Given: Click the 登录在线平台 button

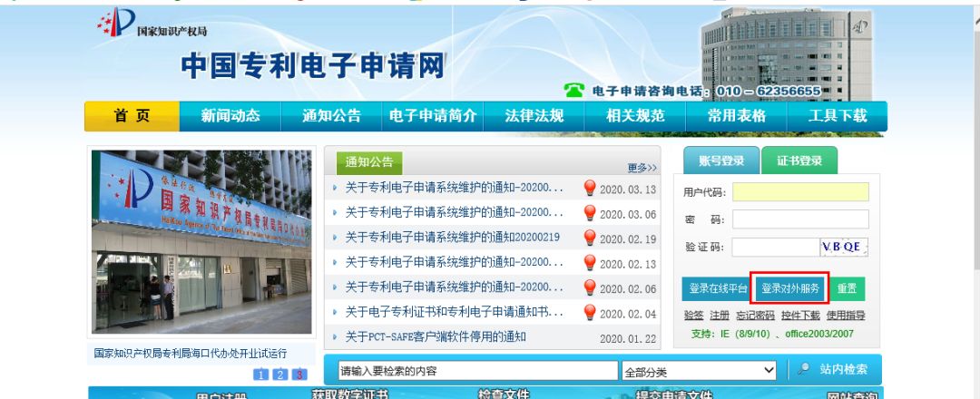Looking at the screenshot, I should (x=718, y=288).
